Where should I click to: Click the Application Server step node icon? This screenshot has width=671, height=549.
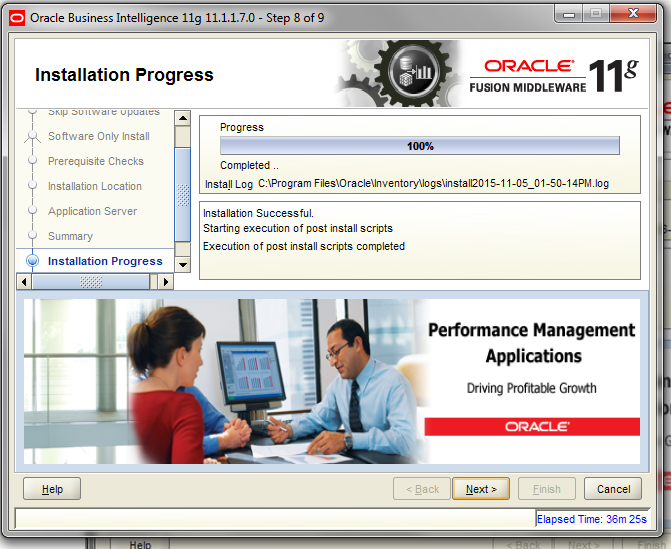click(32, 210)
